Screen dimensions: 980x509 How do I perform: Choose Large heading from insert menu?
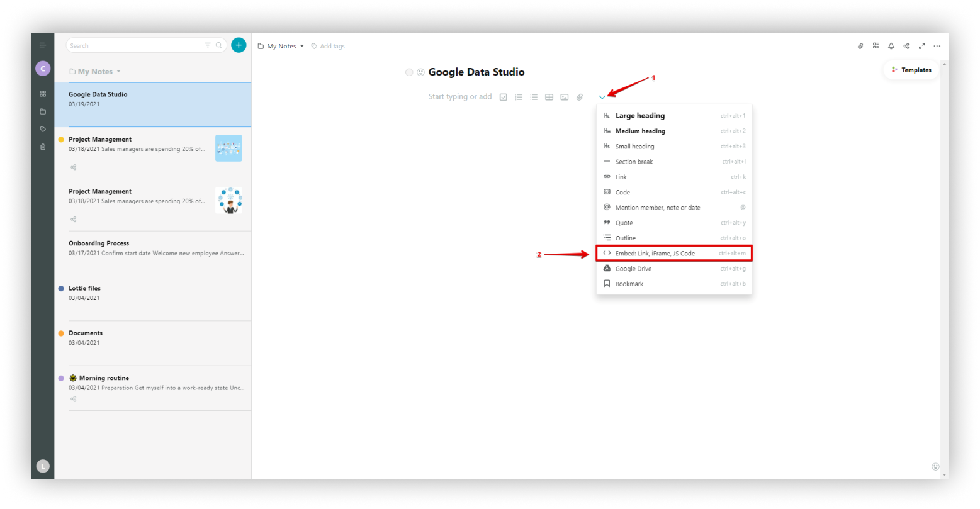pyautogui.click(x=674, y=116)
